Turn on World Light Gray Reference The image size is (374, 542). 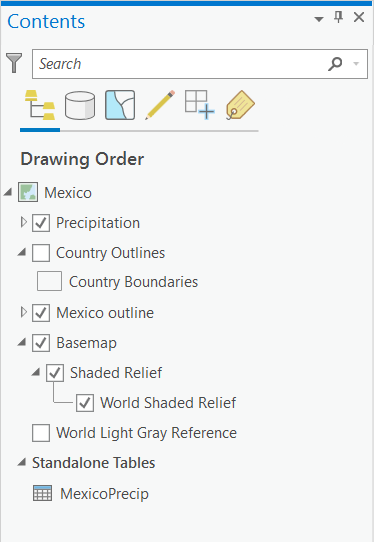pos(41,433)
